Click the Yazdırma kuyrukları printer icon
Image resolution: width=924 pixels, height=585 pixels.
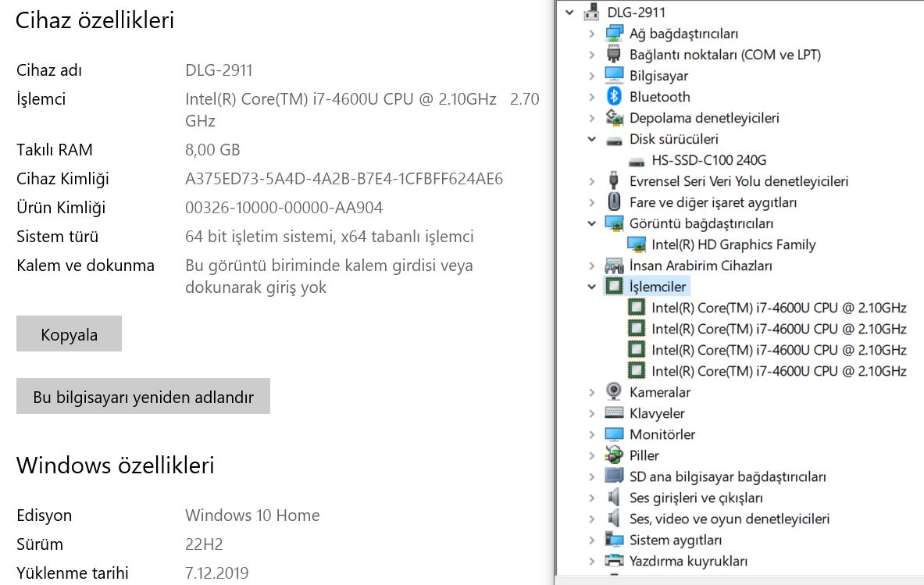pyautogui.click(x=614, y=560)
